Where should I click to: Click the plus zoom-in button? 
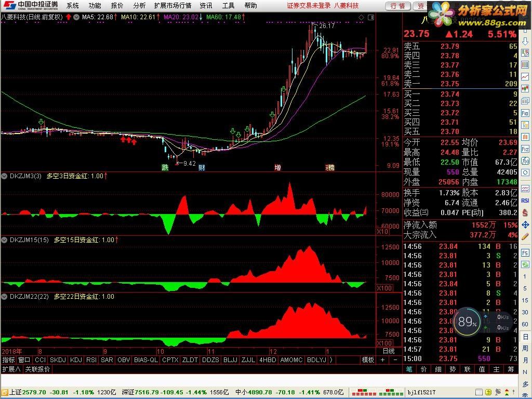tap(382, 360)
